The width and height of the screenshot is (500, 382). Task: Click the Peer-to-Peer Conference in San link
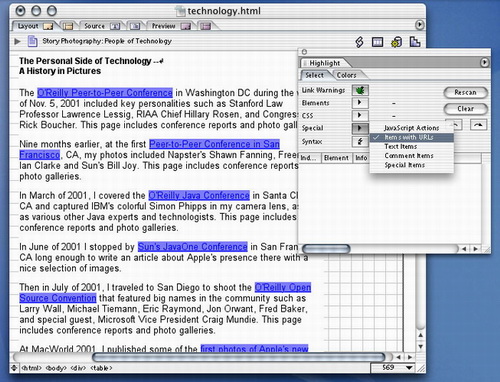tap(214, 144)
